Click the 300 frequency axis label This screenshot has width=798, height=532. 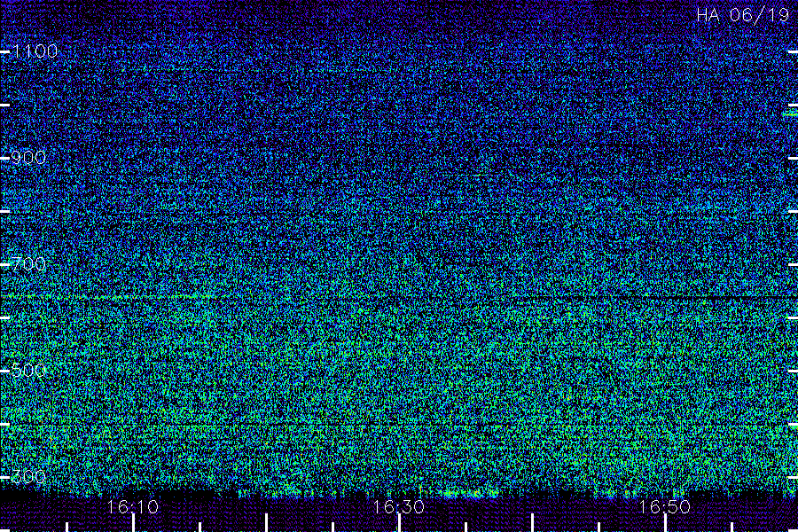click(28, 477)
